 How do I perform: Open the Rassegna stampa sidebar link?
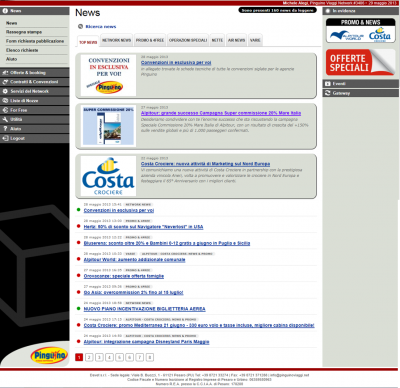click(x=24, y=32)
